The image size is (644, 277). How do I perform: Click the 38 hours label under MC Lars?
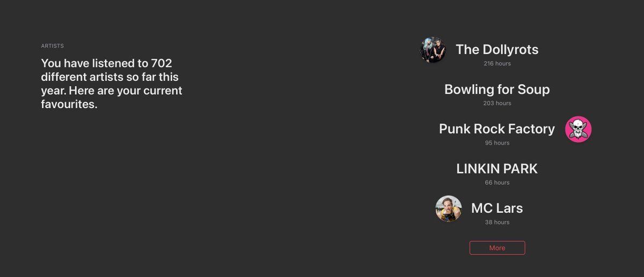[x=497, y=222]
